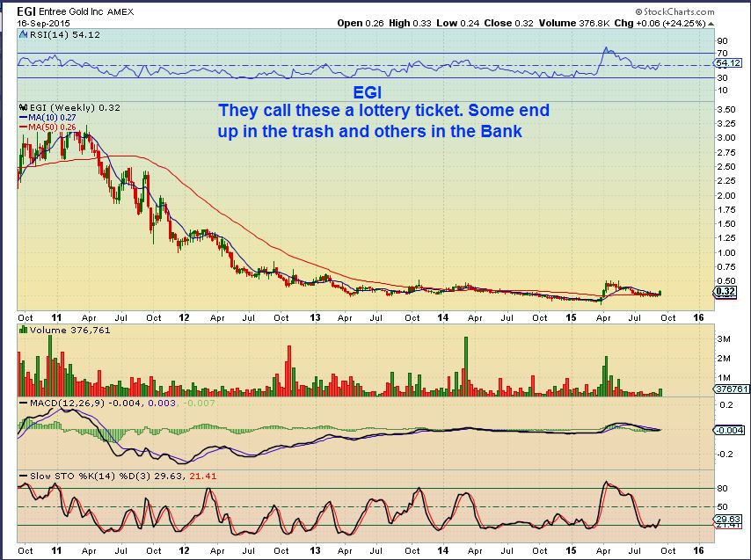Image resolution: width=751 pixels, height=560 pixels.
Task: Click the red 21.41 value in stochastic legend
Action: [202, 476]
